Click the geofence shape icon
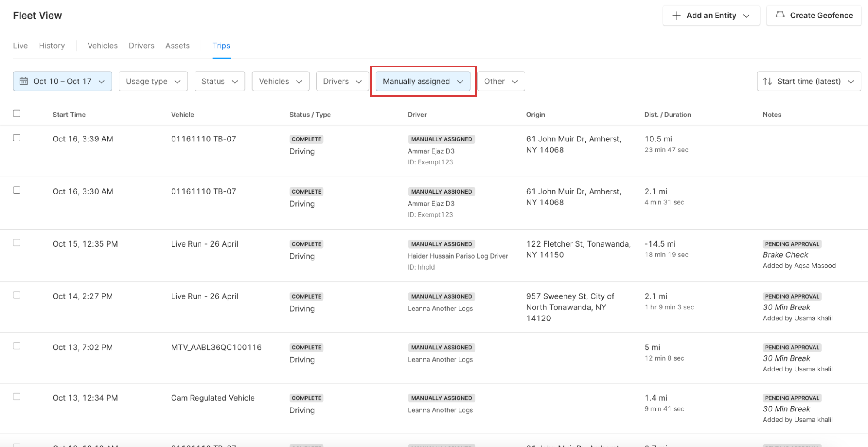This screenshot has height=447, width=868. 780,15
